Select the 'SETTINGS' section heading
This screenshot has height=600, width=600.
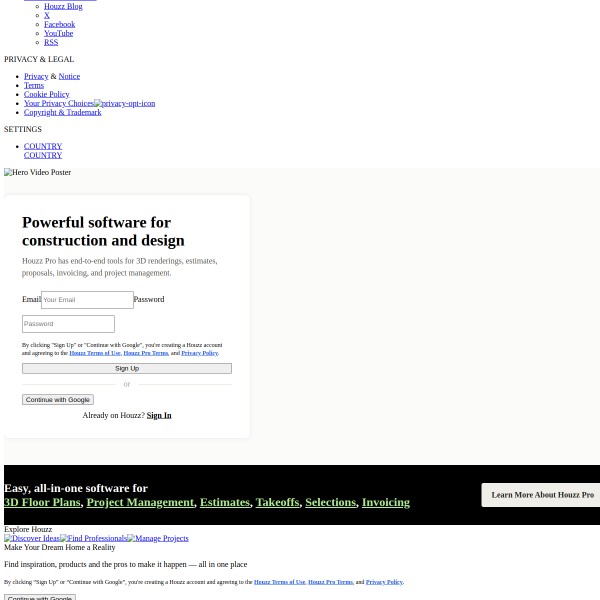click(23, 129)
